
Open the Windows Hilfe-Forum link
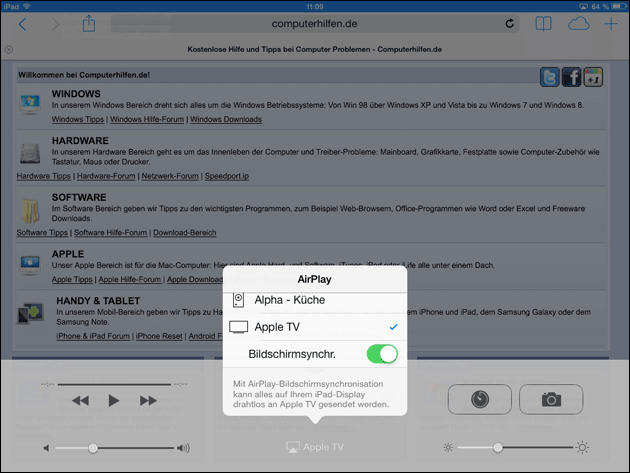[147, 119]
